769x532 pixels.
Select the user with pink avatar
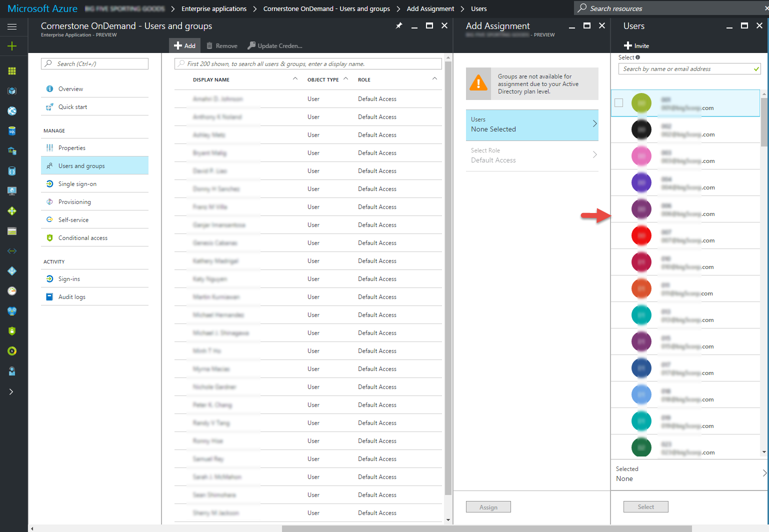click(x=685, y=156)
